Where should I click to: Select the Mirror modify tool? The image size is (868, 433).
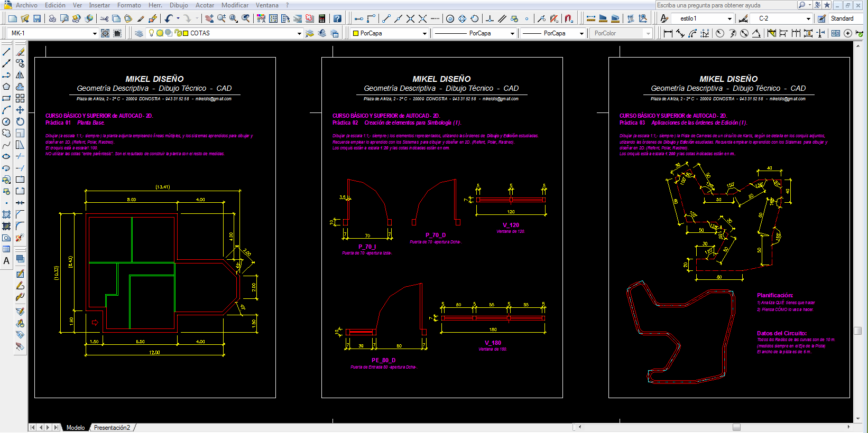pyautogui.click(x=20, y=75)
